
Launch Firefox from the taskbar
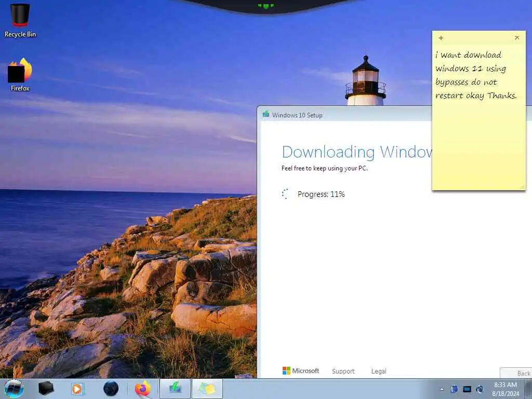coord(143,389)
